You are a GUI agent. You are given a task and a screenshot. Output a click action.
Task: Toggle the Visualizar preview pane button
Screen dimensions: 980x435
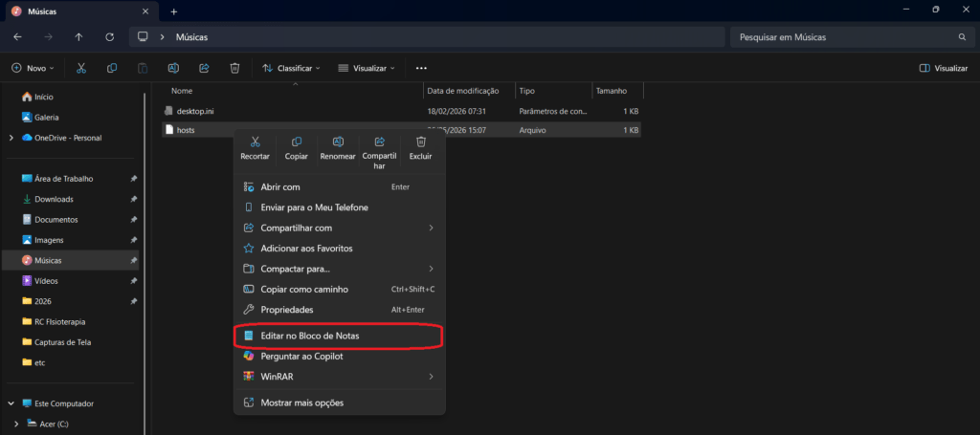coord(944,68)
